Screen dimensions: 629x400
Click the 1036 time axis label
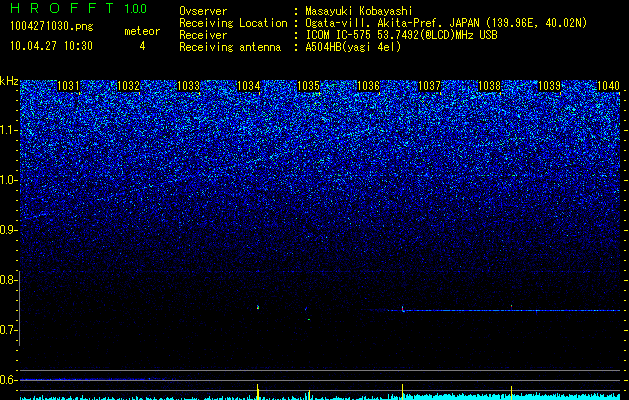(x=368, y=86)
